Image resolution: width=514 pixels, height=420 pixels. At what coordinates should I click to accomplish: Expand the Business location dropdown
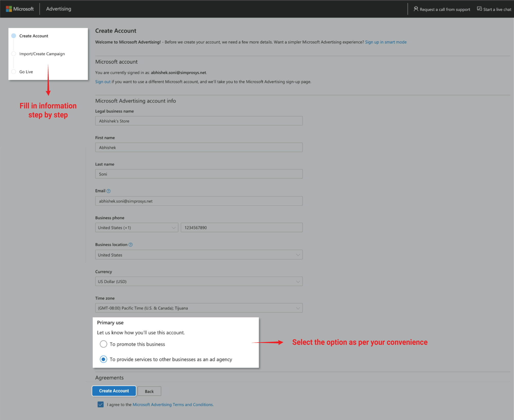(199, 255)
